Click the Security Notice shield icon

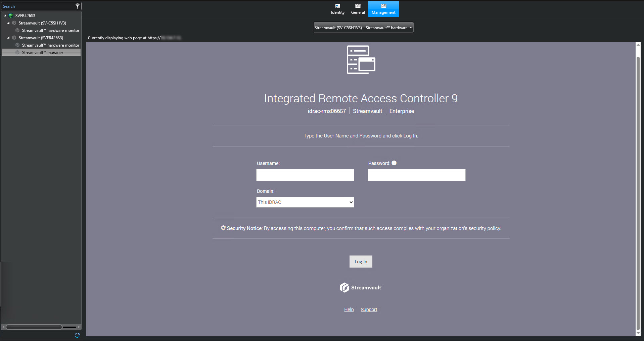click(x=223, y=228)
